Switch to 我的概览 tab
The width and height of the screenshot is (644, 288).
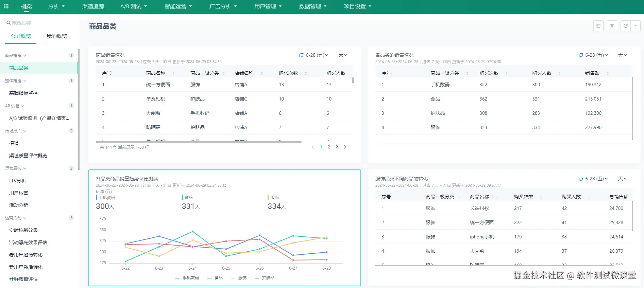coord(57,36)
